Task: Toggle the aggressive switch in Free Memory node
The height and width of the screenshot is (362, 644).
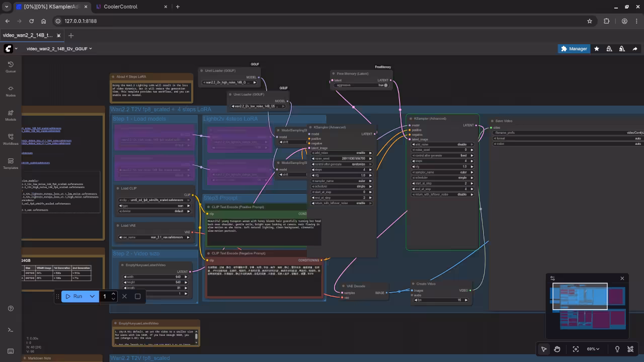Action: click(385, 85)
